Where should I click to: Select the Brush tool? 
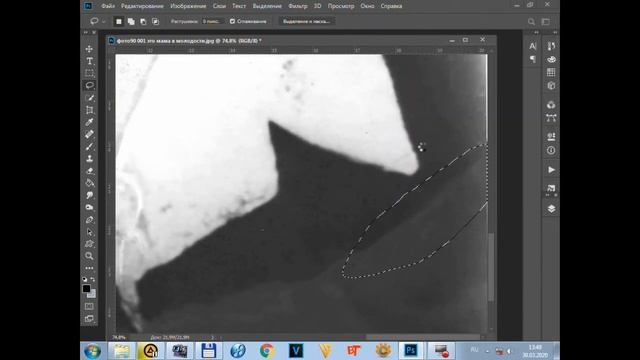[89, 147]
